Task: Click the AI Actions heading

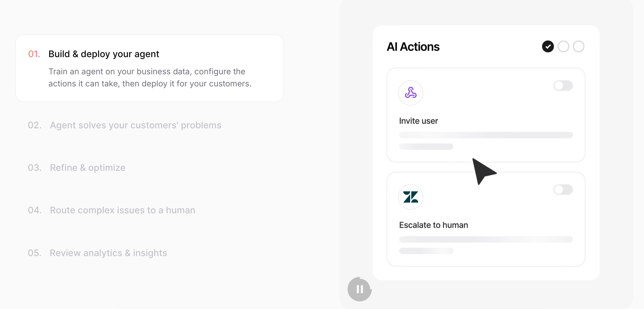Action: pyautogui.click(x=413, y=47)
